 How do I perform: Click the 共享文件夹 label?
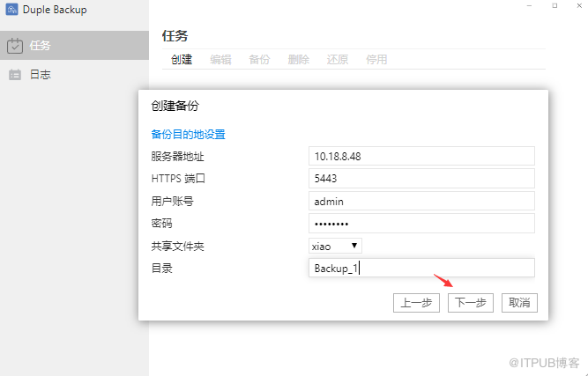178,246
